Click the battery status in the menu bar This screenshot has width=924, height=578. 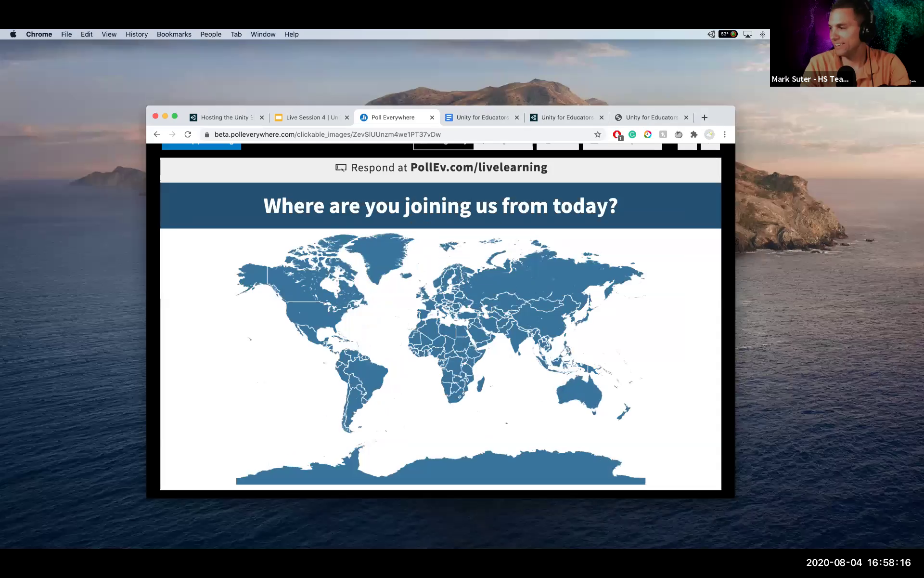pyautogui.click(x=727, y=34)
